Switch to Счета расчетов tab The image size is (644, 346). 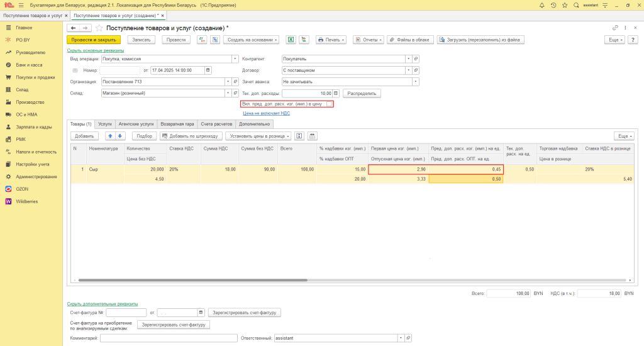click(x=216, y=124)
